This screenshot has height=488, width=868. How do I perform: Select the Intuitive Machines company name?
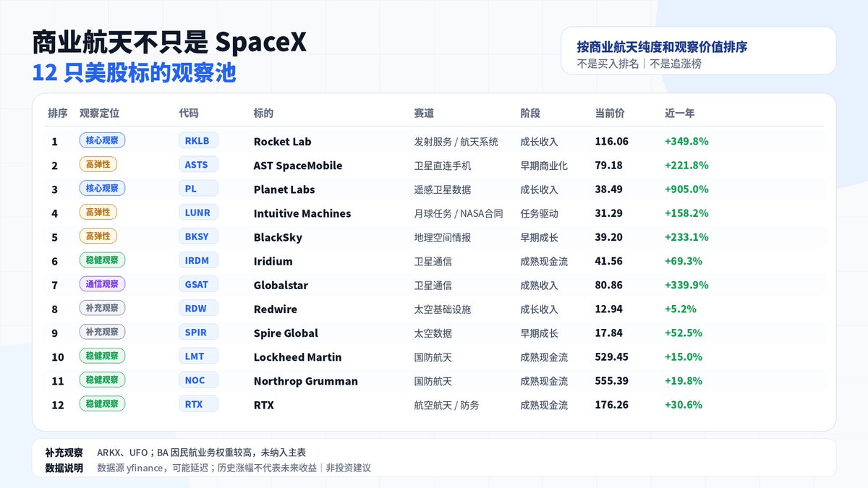(x=302, y=213)
